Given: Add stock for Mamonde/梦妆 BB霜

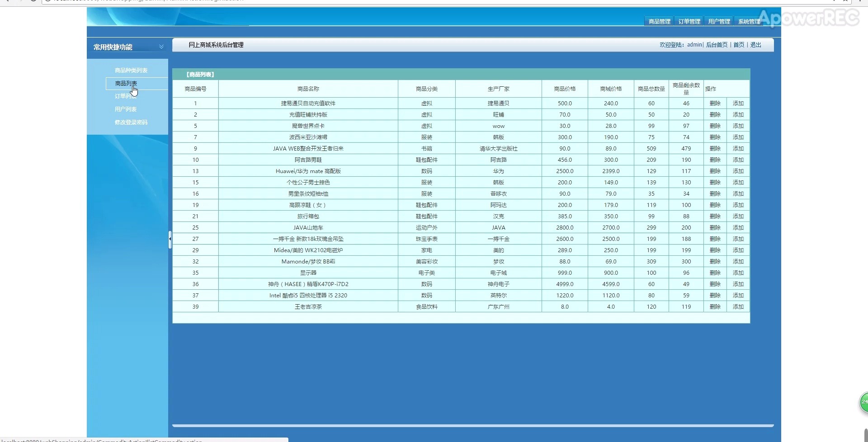Looking at the screenshot, I should click(x=738, y=261).
